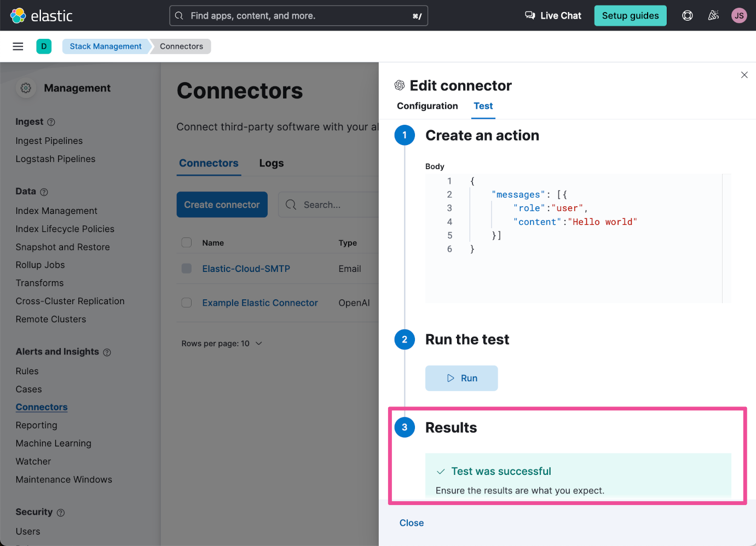Expand the Rows per page dropdown

pyautogui.click(x=222, y=344)
